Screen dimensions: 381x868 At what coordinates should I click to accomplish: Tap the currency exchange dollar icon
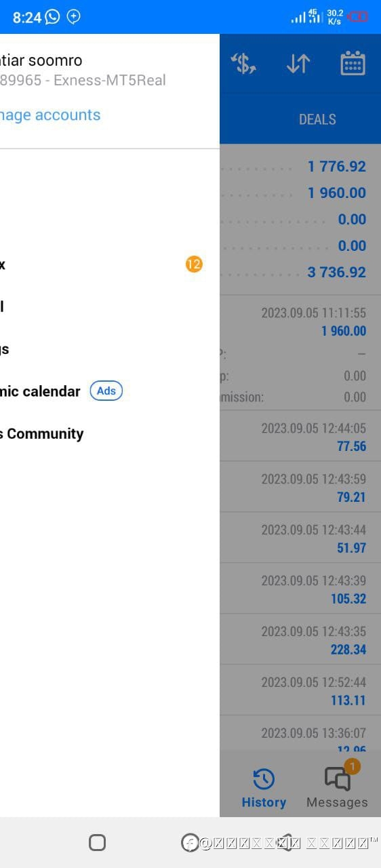pyautogui.click(x=243, y=64)
